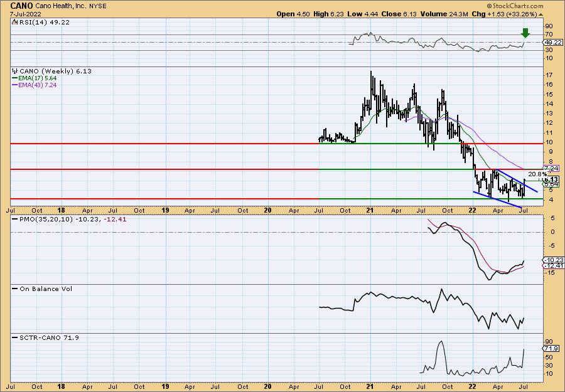Click the Volume 24.3M value
The image size is (565, 392).
444,14
